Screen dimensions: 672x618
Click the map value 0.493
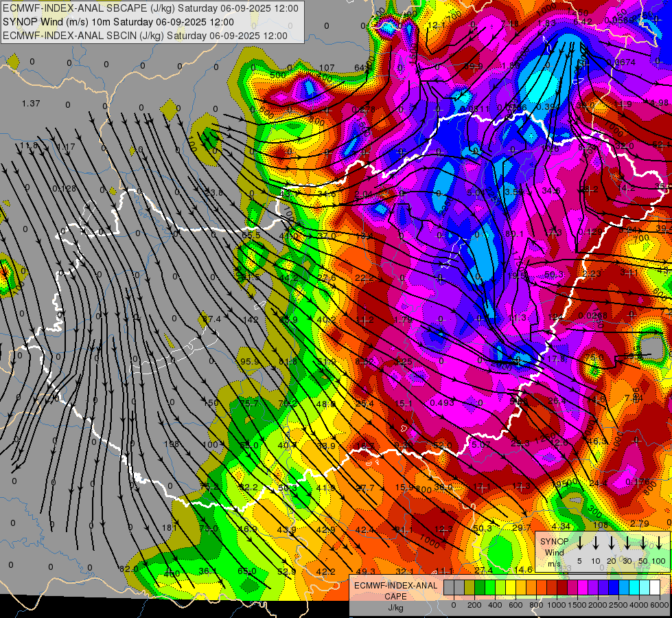(x=442, y=402)
